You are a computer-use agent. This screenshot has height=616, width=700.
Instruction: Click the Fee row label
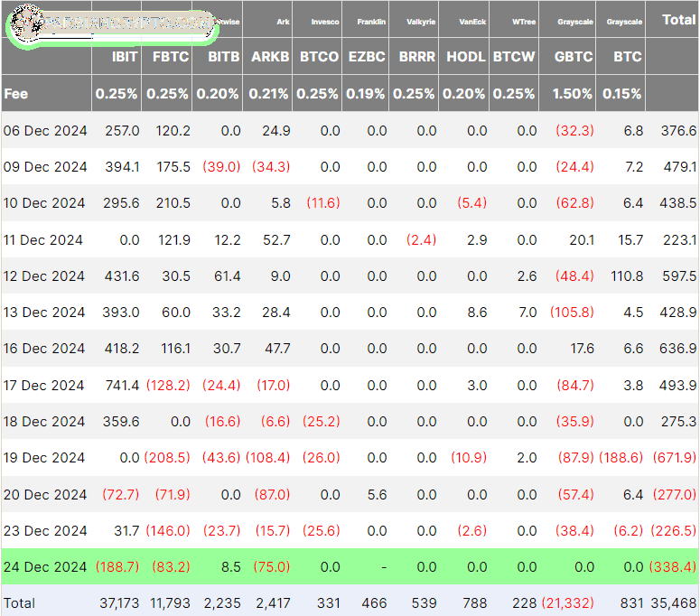16,94
